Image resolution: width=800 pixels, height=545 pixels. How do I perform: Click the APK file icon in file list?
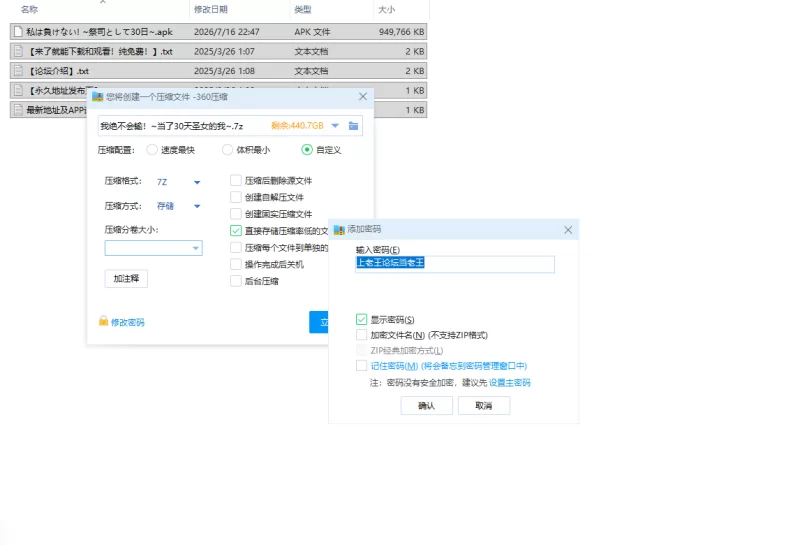pyautogui.click(x=18, y=32)
